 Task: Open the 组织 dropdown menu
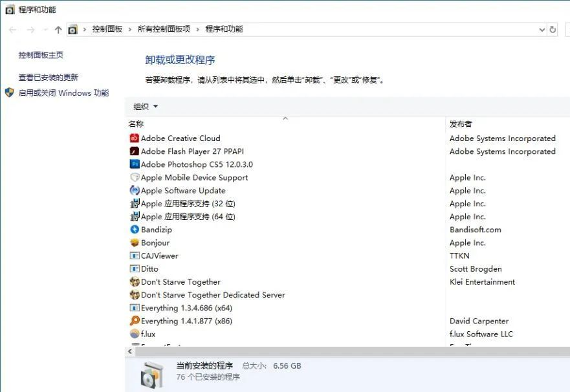[146, 107]
